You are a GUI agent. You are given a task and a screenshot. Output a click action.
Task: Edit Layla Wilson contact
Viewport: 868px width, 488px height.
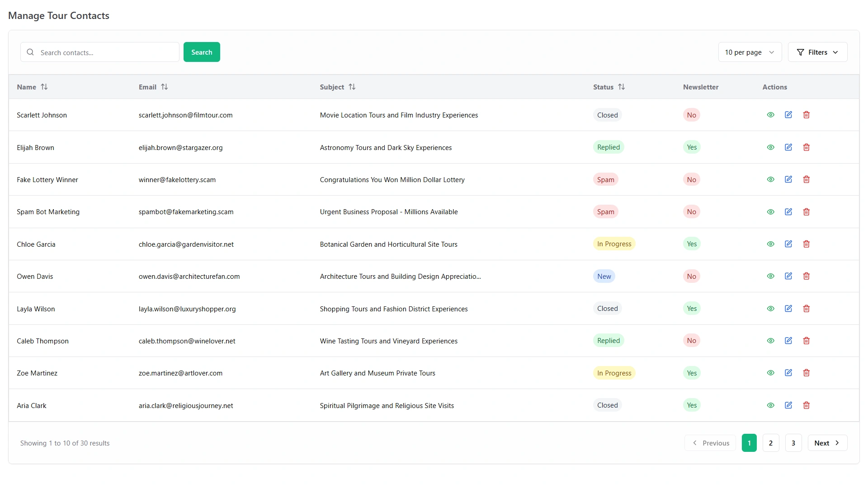pyautogui.click(x=788, y=309)
